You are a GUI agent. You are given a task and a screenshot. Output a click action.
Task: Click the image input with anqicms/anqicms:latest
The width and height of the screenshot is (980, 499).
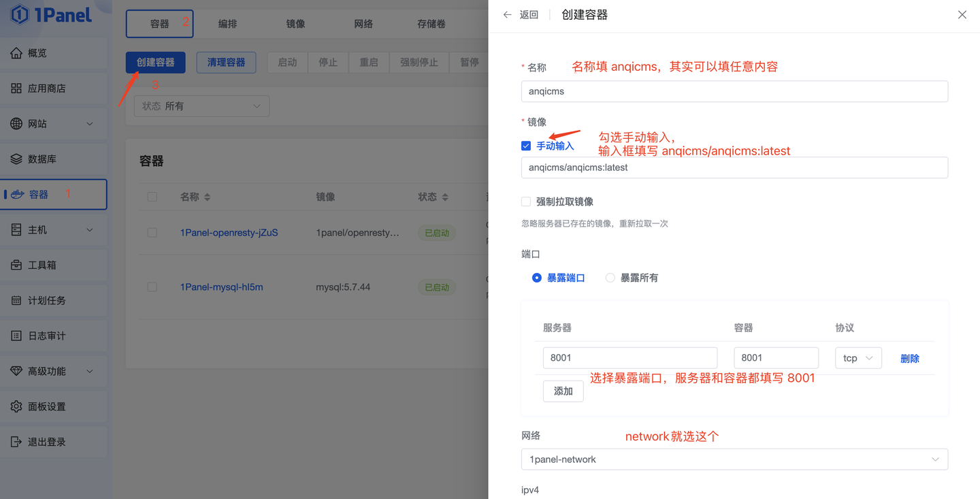tap(734, 167)
